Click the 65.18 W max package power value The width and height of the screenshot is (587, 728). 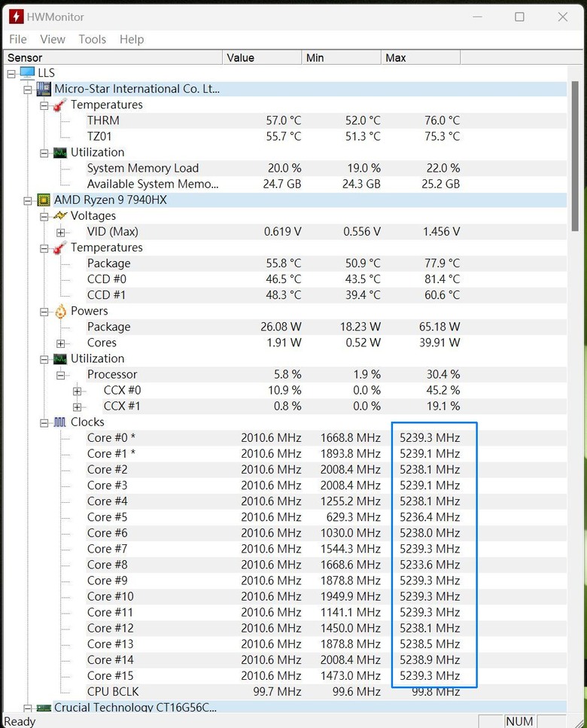(x=439, y=327)
